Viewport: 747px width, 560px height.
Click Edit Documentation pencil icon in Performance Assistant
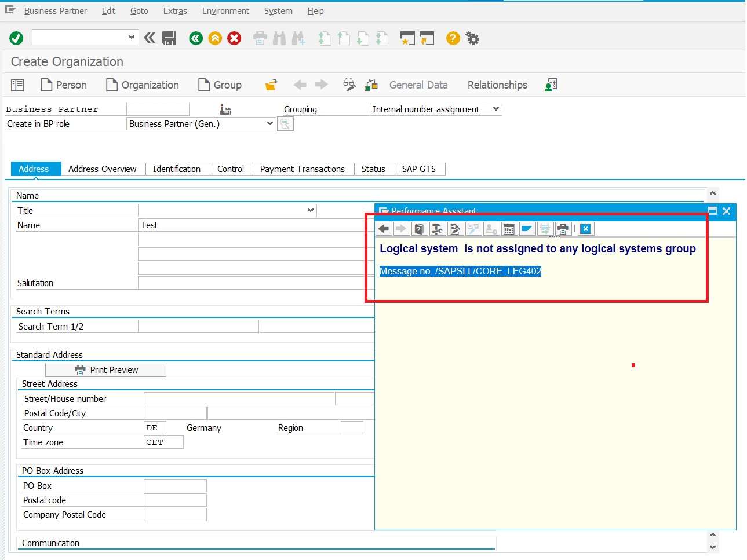pos(455,229)
